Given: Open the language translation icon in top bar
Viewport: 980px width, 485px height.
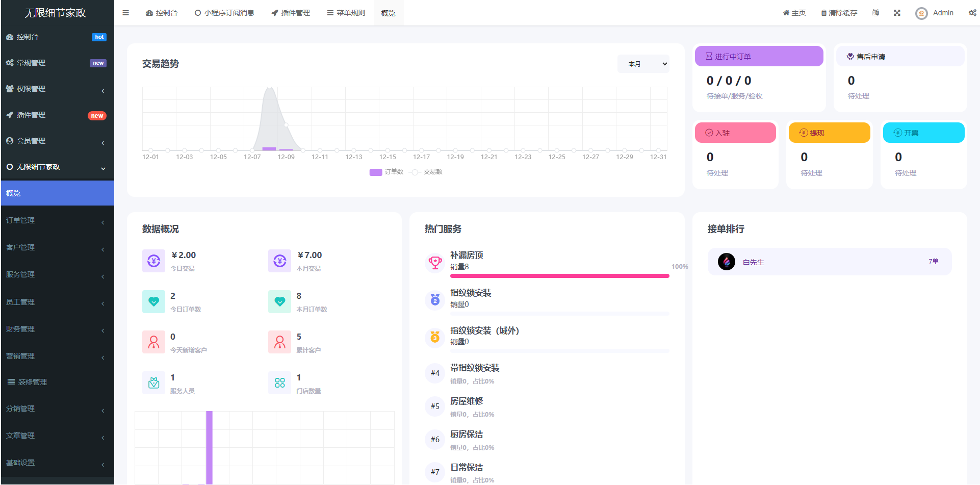Looking at the screenshot, I should 875,12.
